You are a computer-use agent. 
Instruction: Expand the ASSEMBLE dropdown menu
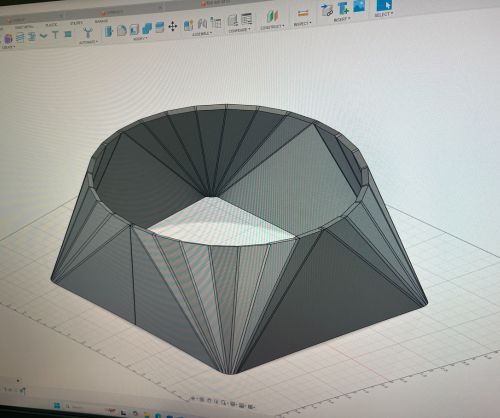tap(202, 33)
